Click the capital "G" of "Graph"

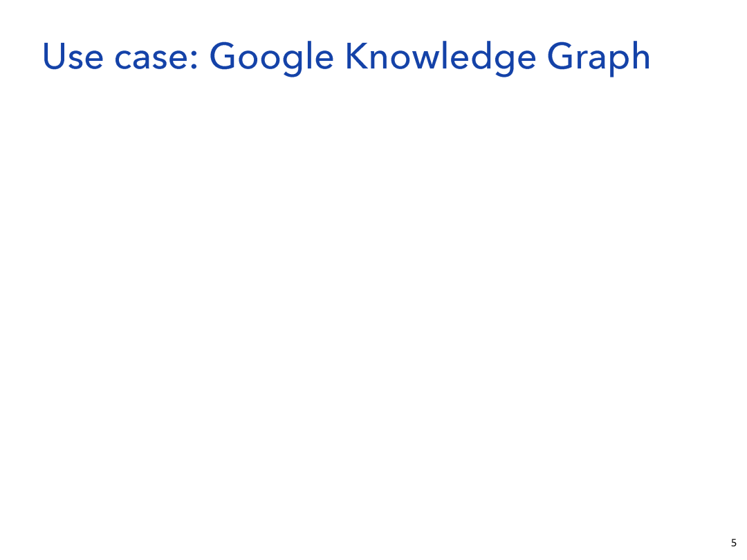click(561, 56)
